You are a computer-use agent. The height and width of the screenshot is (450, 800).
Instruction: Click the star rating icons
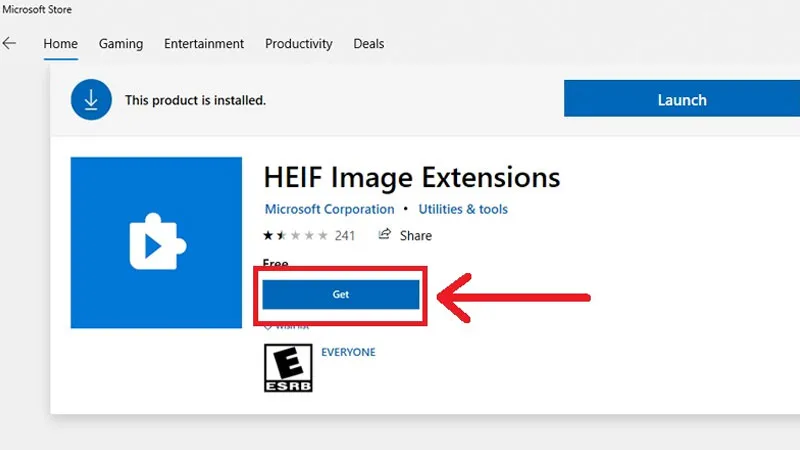pyautogui.click(x=295, y=236)
